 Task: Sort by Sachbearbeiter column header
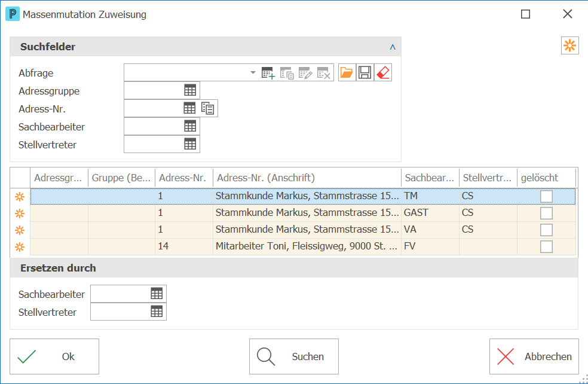pyautogui.click(x=430, y=178)
